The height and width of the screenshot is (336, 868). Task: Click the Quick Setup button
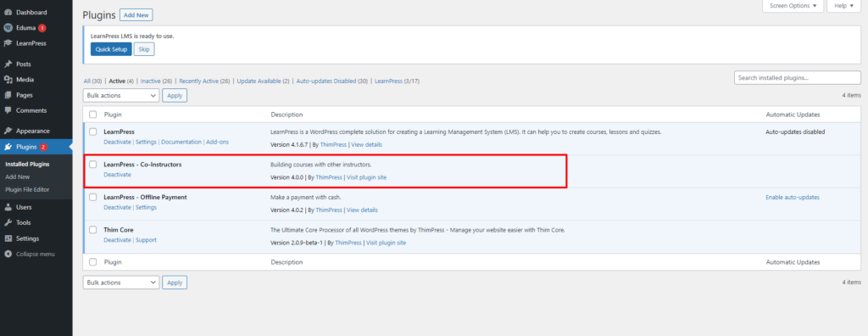tap(111, 49)
